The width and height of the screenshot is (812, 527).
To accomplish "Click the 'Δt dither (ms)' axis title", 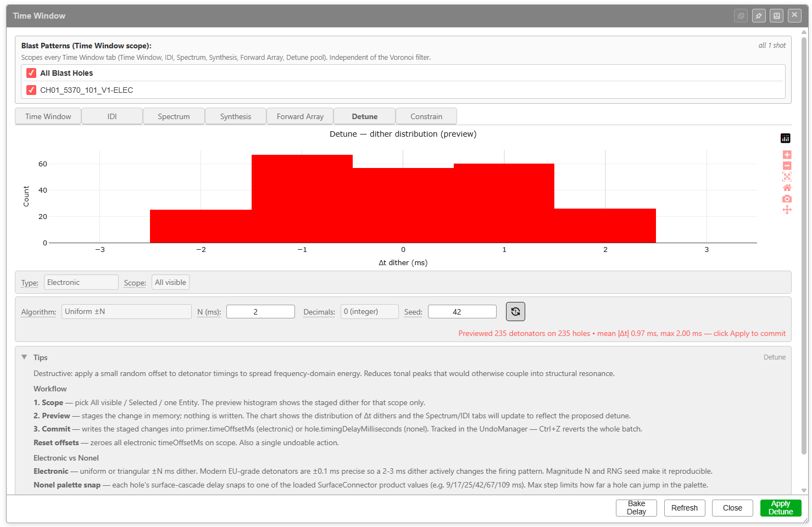I will [403, 263].
